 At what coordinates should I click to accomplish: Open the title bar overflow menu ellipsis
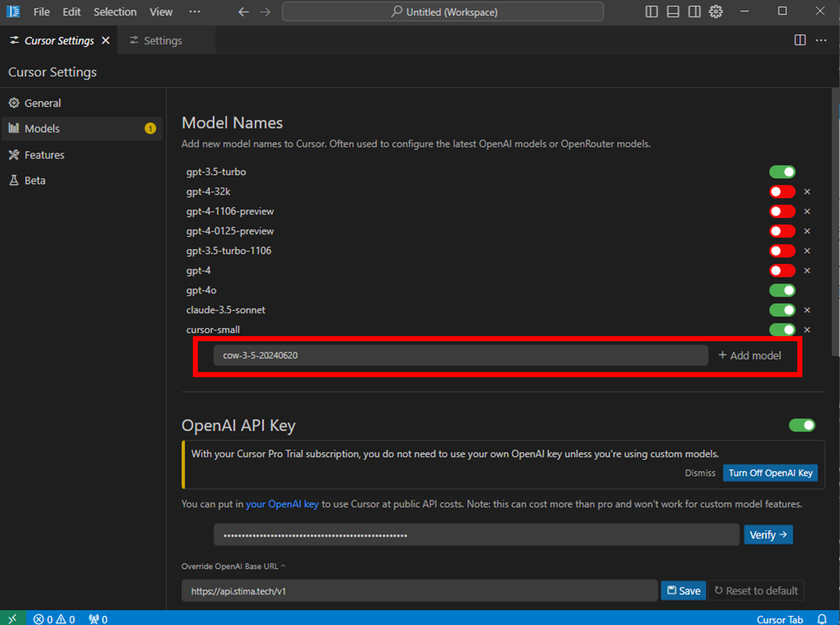195,12
